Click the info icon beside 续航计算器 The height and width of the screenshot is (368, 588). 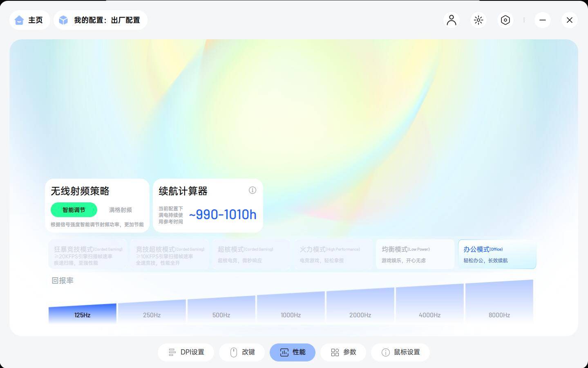tap(253, 190)
